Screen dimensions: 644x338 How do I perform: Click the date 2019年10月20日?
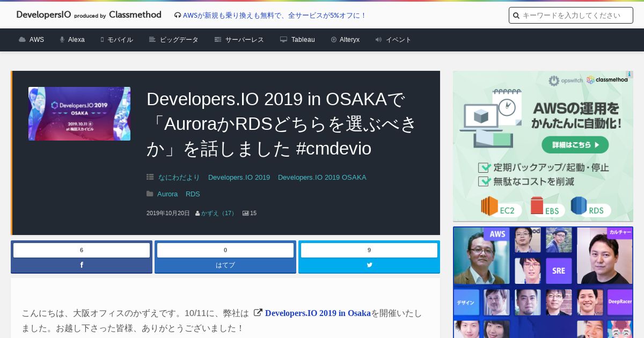(168, 213)
